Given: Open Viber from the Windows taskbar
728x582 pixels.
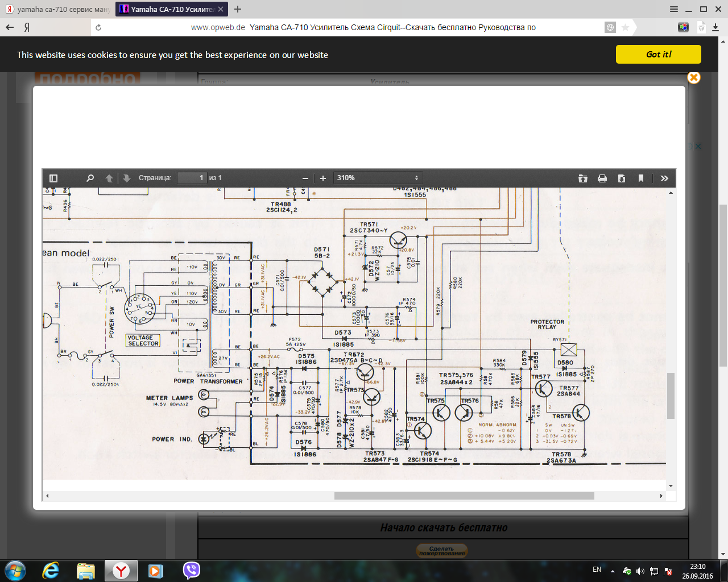Looking at the screenshot, I should coord(192,570).
